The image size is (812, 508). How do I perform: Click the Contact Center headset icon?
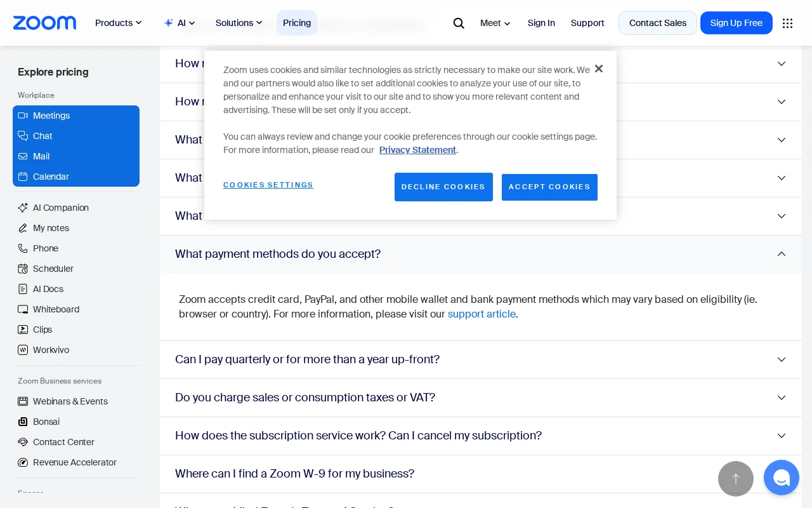point(23,442)
